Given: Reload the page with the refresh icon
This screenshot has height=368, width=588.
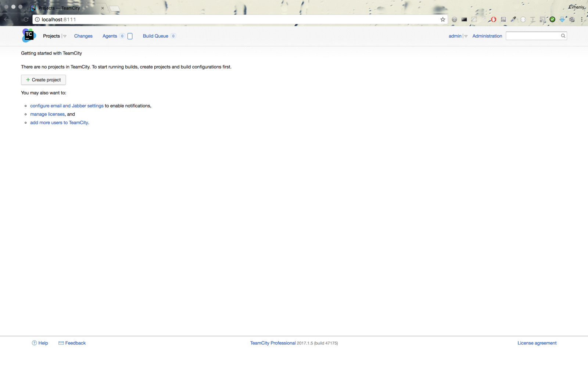Looking at the screenshot, I should (x=26, y=20).
